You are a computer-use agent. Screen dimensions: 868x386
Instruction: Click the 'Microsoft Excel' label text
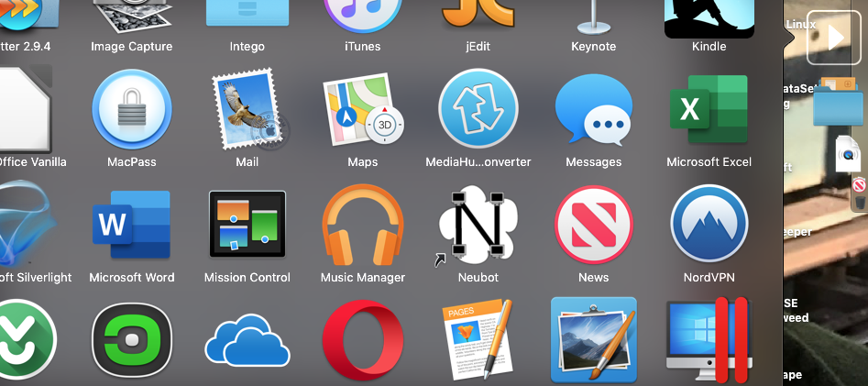tap(709, 162)
